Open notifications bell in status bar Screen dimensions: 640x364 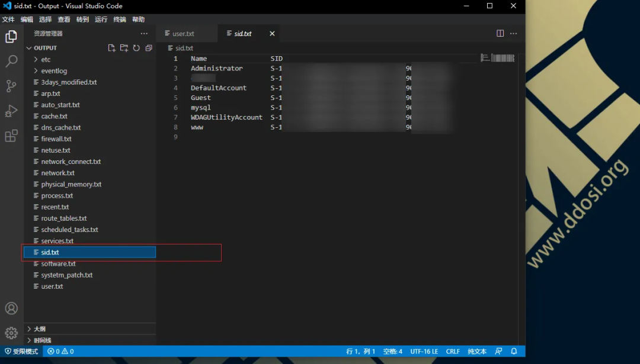point(514,351)
